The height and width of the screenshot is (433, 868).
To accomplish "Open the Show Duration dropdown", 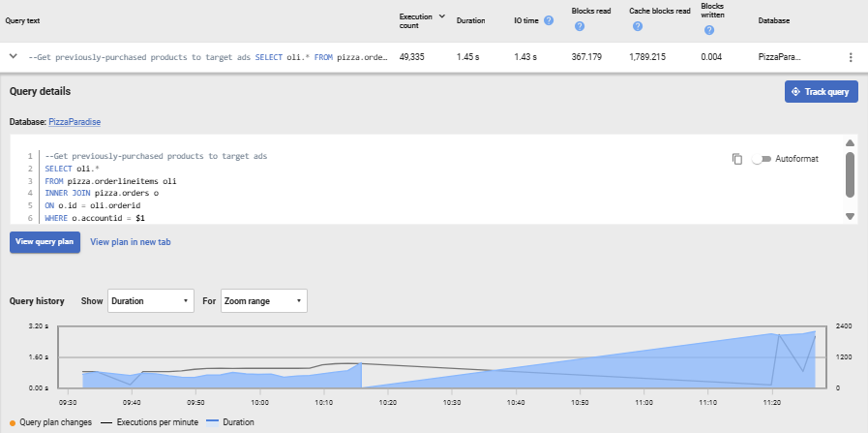I will 151,301.
